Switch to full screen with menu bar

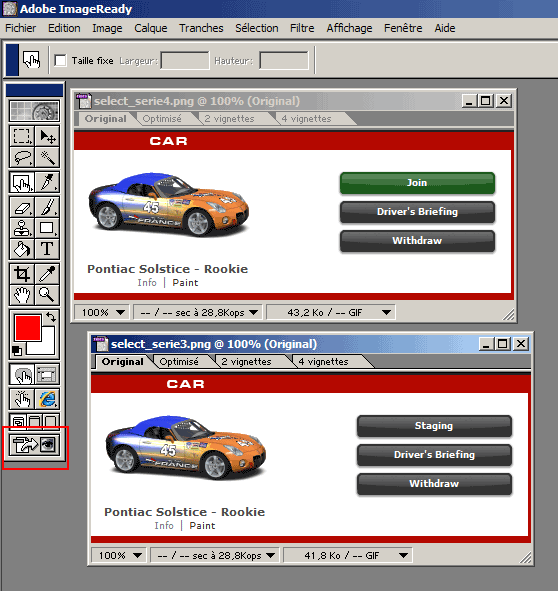point(35,422)
